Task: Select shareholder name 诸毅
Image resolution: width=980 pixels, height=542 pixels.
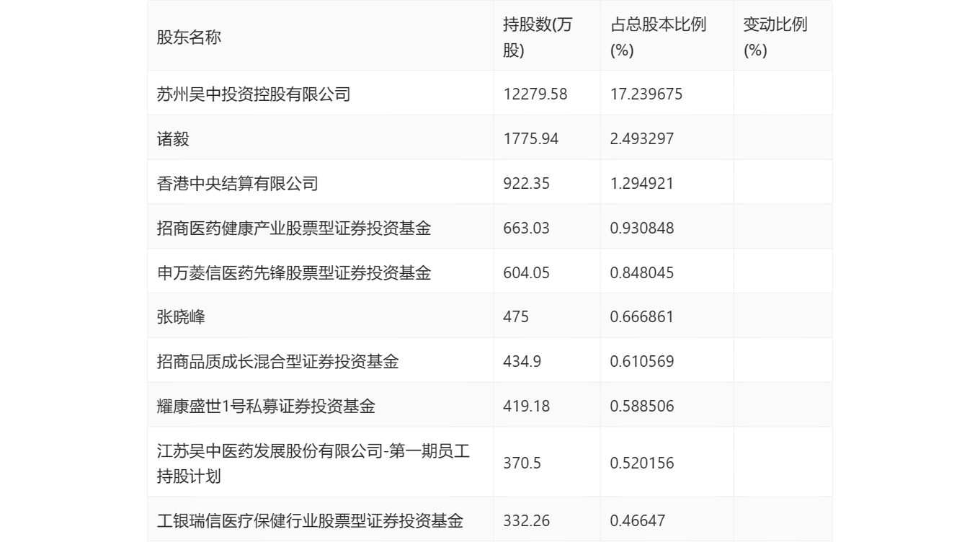Action: tap(173, 138)
